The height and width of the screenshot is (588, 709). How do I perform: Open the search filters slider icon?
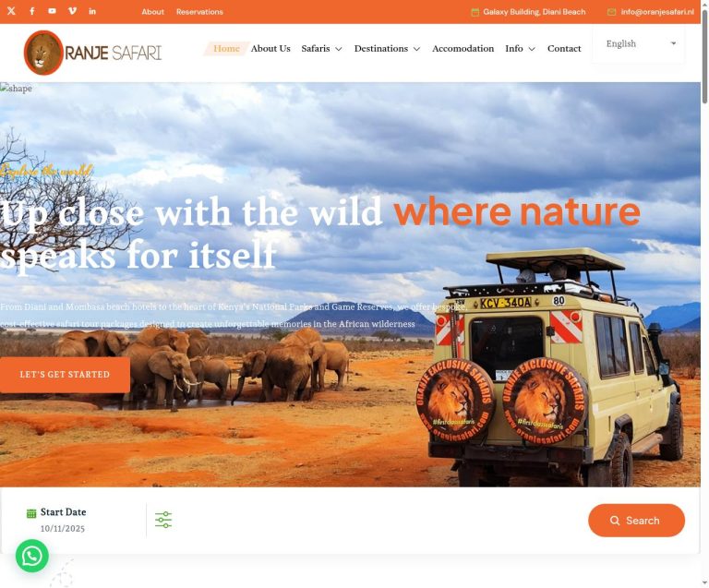click(163, 520)
